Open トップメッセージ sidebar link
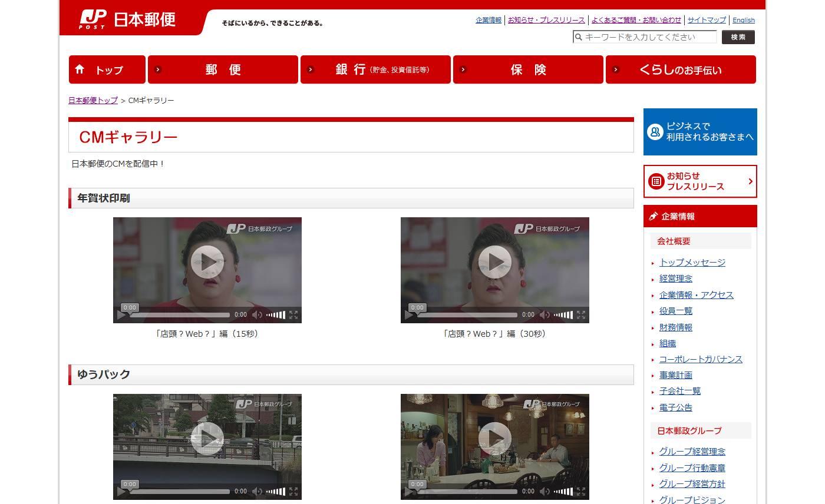Image resolution: width=825 pixels, height=504 pixels. coord(692,263)
